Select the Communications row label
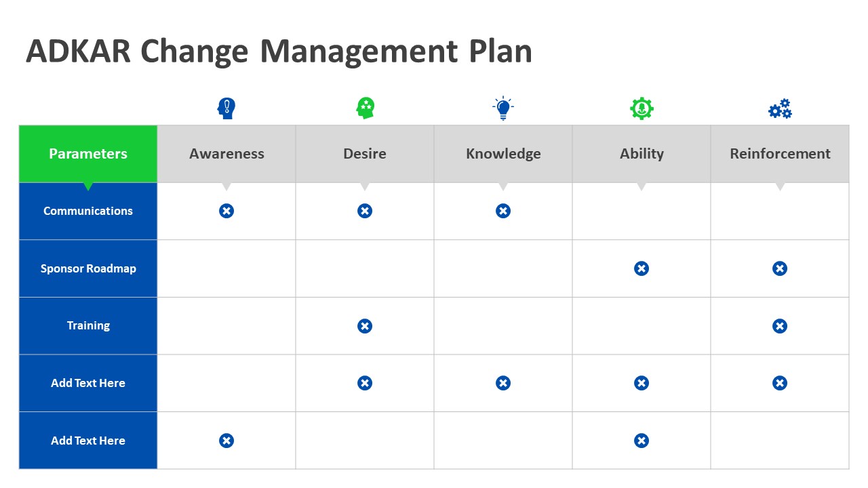 pyautogui.click(x=88, y=211)
